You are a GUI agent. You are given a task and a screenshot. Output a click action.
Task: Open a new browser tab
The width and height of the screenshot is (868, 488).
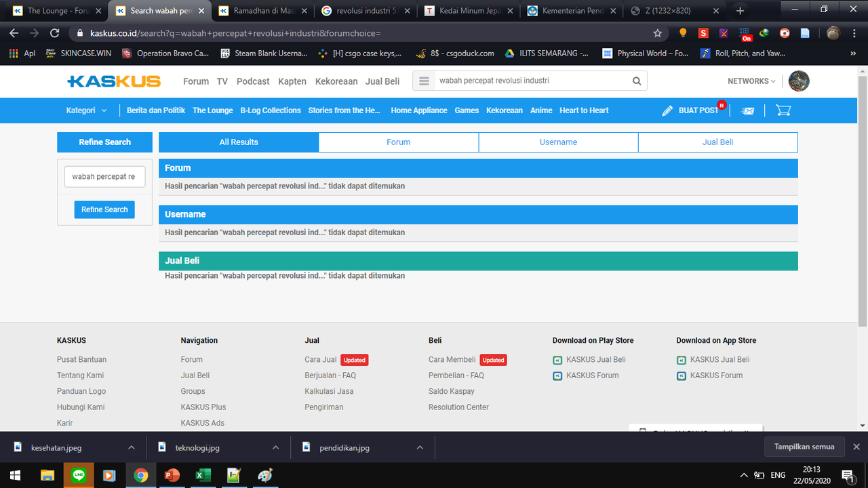(x=740, y=11)
